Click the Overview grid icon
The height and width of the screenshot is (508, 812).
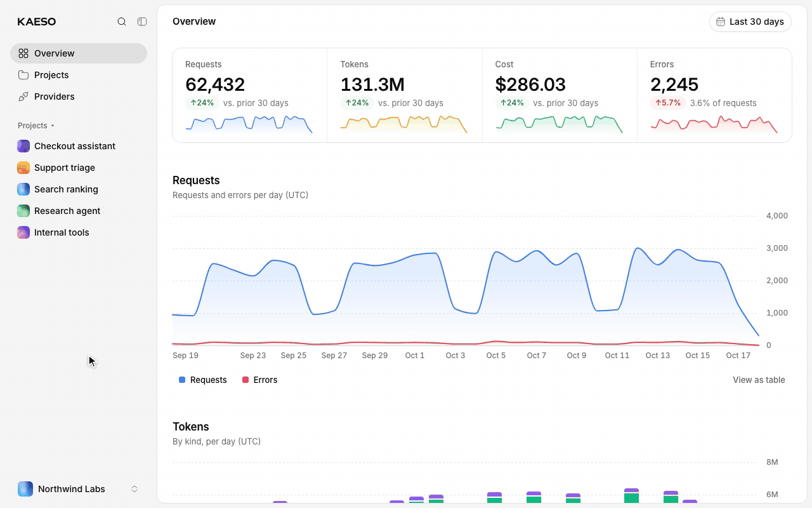(x=23, y=53)
